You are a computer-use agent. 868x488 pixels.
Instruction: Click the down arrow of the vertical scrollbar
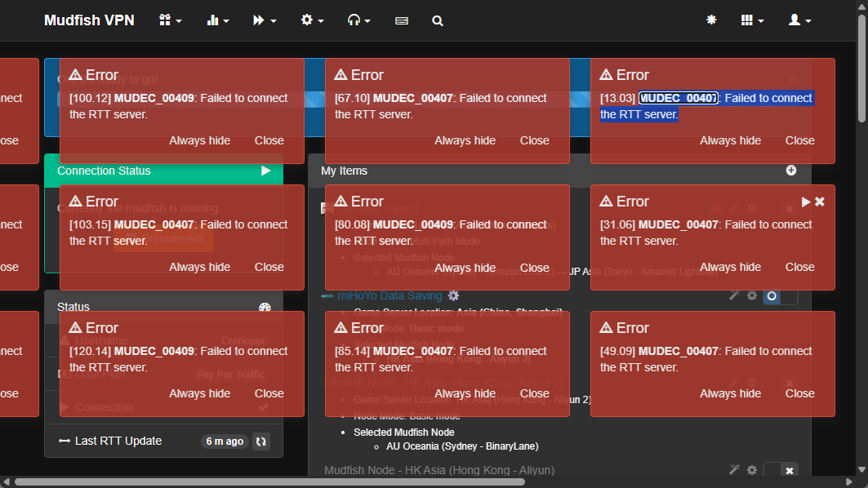click(x=862, y=470)
